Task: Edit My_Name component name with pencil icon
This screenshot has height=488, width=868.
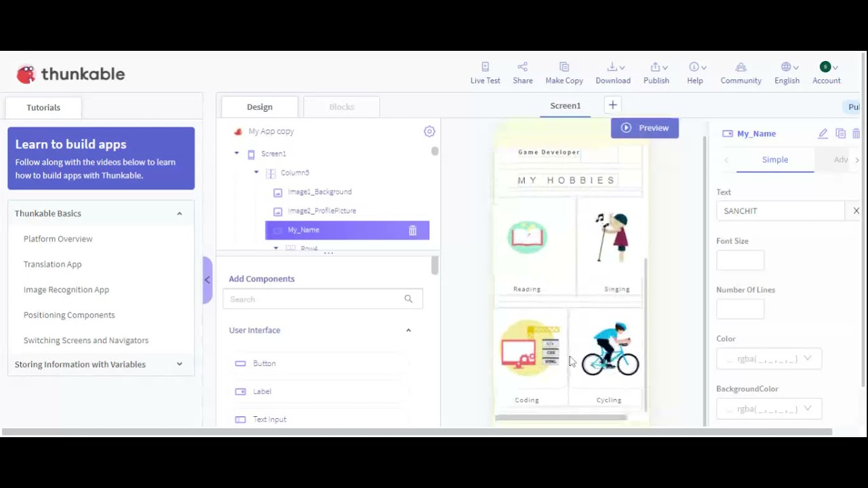Action: tap(823, 134)
